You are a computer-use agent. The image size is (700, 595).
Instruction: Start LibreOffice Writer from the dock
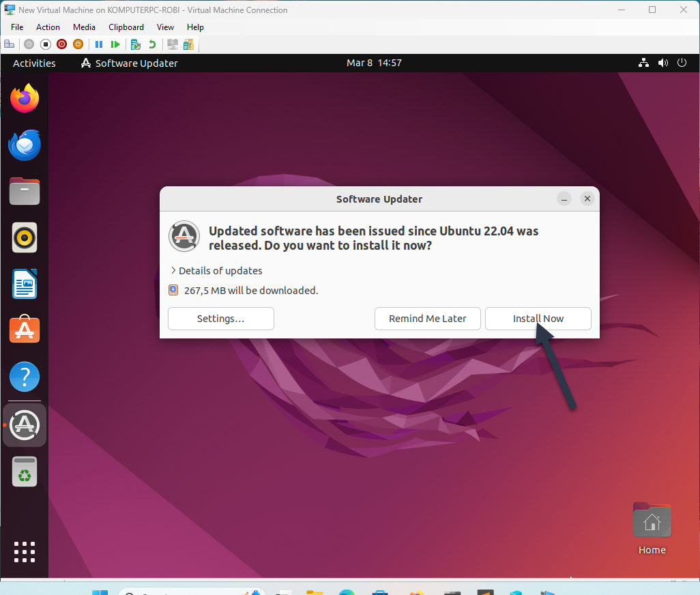point(24,284)
